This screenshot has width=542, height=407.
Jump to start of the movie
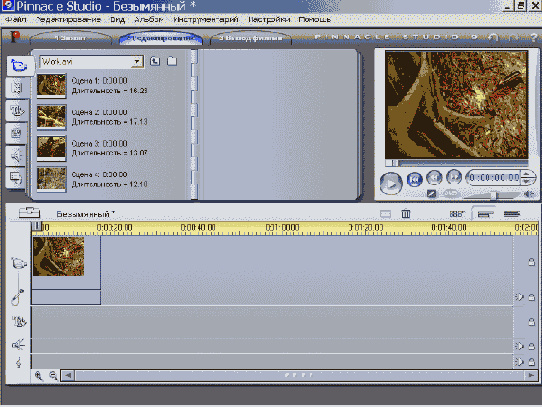point(414,179)
